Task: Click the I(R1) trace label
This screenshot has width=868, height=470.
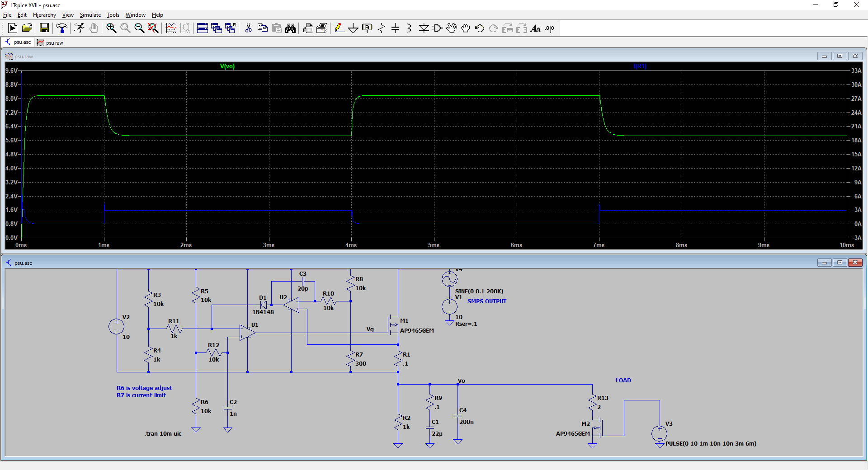Action: coord(640,66)
